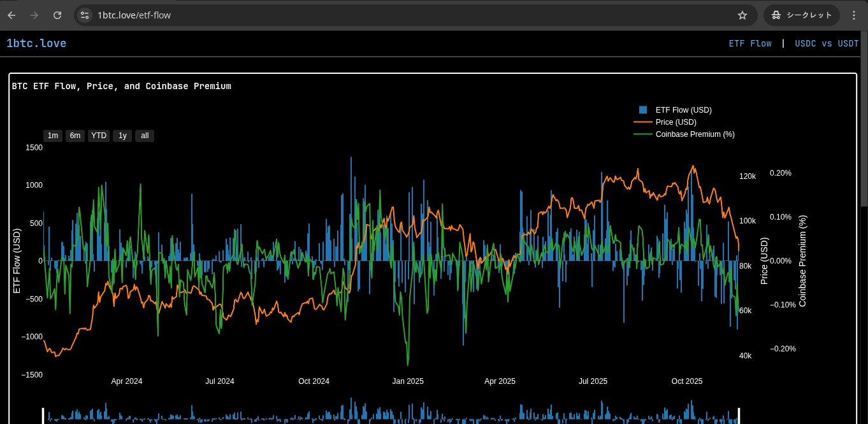Switch the chart to the 1y range
This screenshot has height=424, width=868.
tap(122, 136)
